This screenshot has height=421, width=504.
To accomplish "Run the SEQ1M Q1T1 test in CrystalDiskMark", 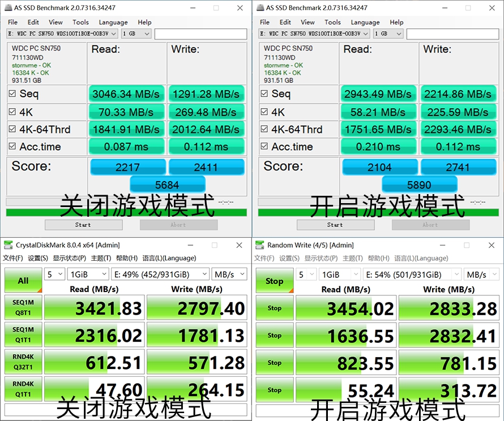I will coord(23,334).
